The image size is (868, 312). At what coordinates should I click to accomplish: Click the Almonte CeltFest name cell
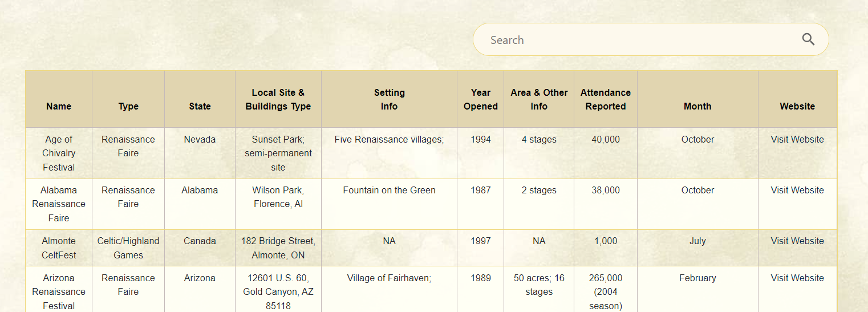(x=59, y=248)
